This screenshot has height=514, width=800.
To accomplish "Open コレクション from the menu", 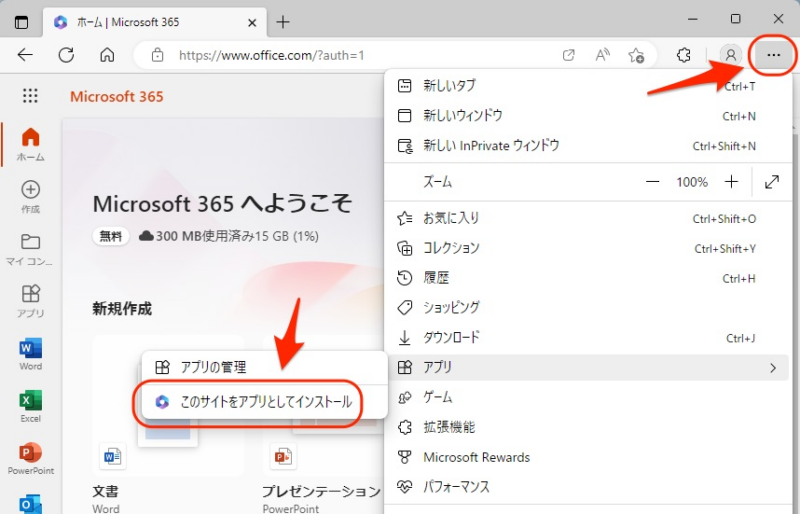I will [586, 249].
